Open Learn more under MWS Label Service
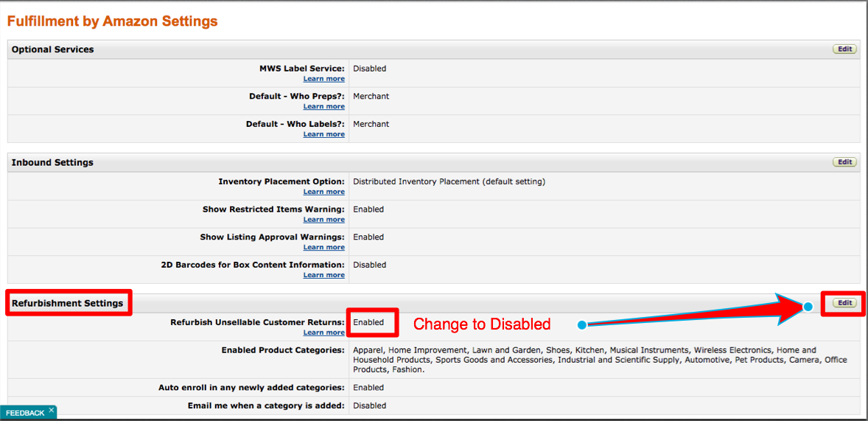The width and height of the screenshot is (868, 421). pyautogui.click(x=323, y=79)
